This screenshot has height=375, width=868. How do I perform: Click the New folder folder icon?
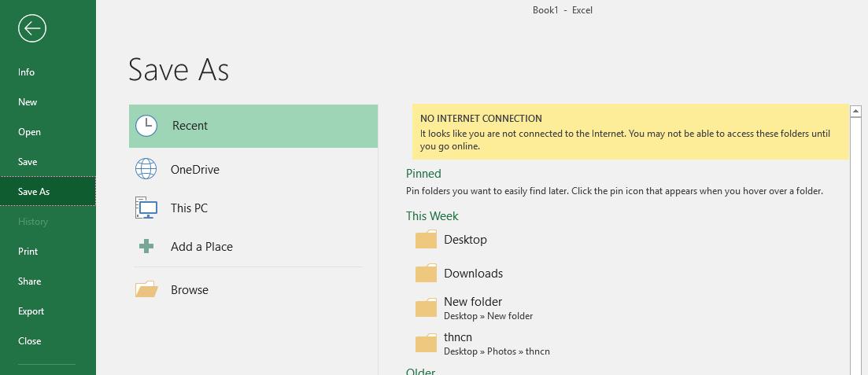click(427, 308)
